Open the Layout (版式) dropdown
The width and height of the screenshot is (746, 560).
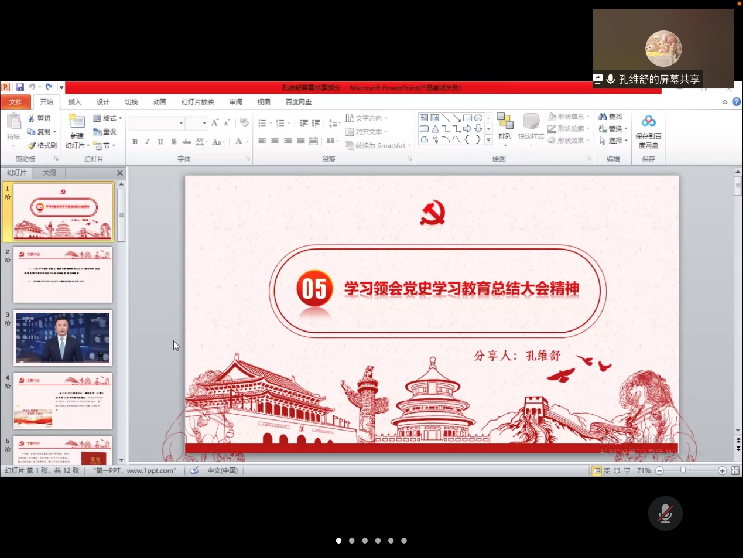(108, 118)
